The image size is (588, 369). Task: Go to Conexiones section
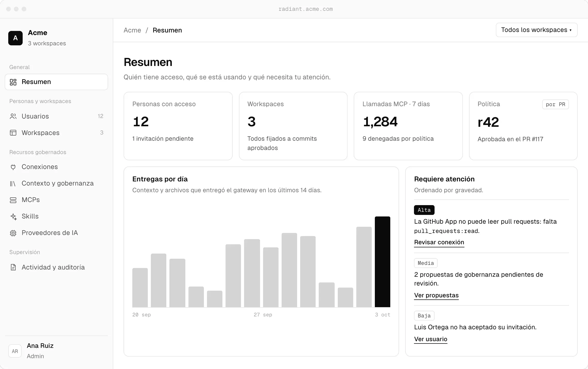pyautogui.click(x=56, y=167)
